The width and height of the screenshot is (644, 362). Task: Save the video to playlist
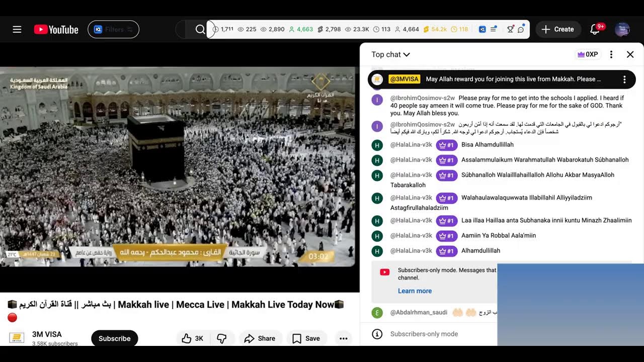(306, 338)
